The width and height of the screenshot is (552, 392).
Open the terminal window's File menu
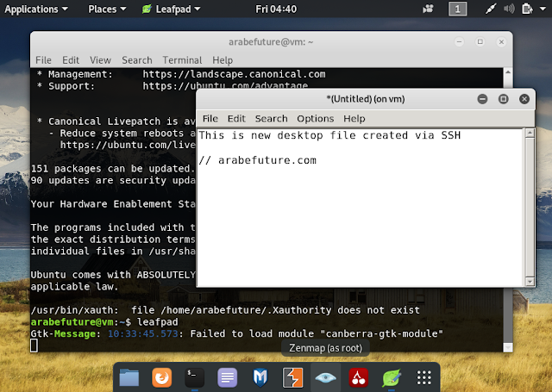(x=43, y=60)
